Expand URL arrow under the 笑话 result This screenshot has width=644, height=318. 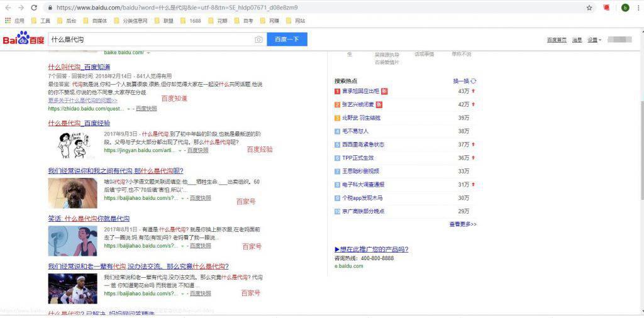coord(183,246)
